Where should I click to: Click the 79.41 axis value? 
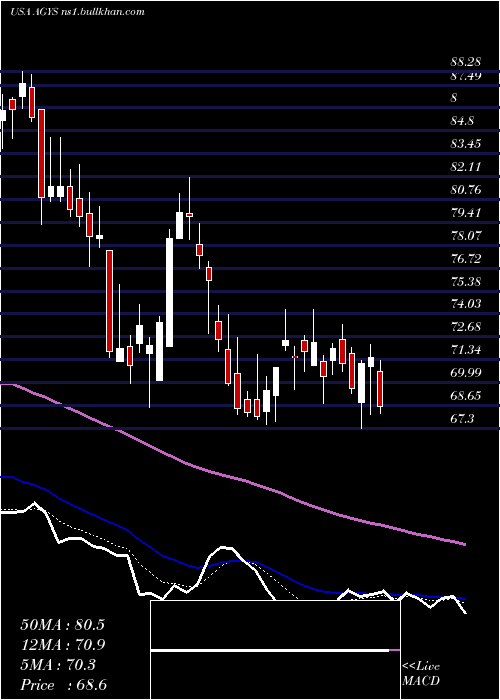[x=466, y=212]
